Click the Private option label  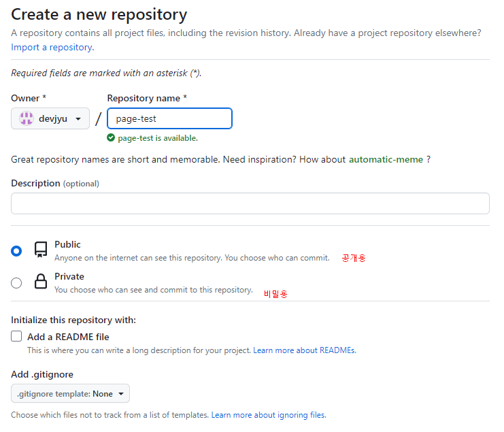[69, 276]
